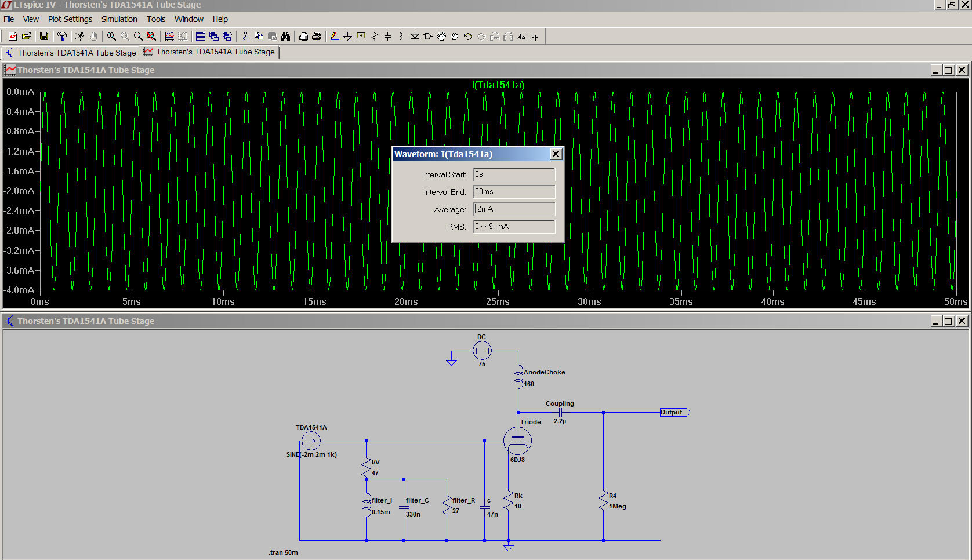The width and height of the screenshot is (972, 560).
Task: Run simulation with the running man icon
Action: click(79, 36)
